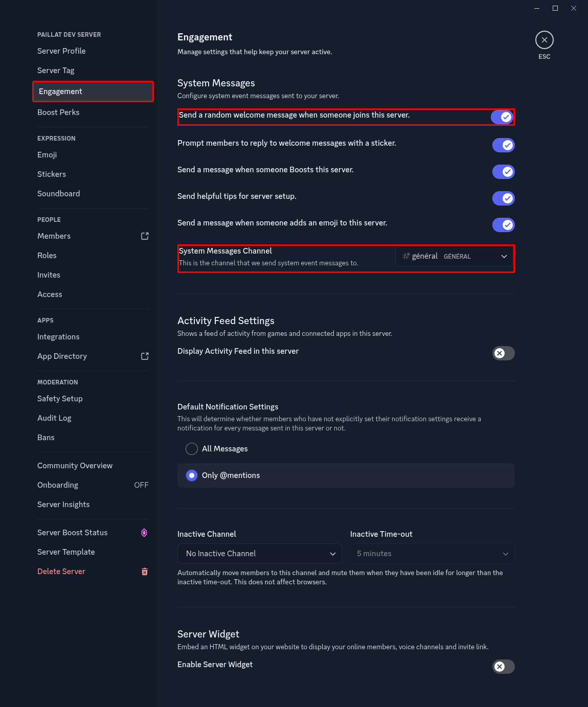This screenshot has width=588, height=707.
Task: Enable the Server Widget toggle
Action: 503,667
